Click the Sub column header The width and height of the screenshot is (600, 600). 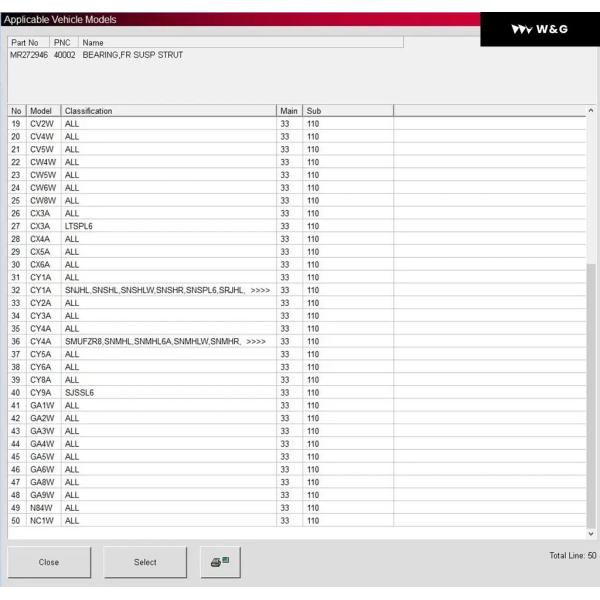(x=346, y=111)
